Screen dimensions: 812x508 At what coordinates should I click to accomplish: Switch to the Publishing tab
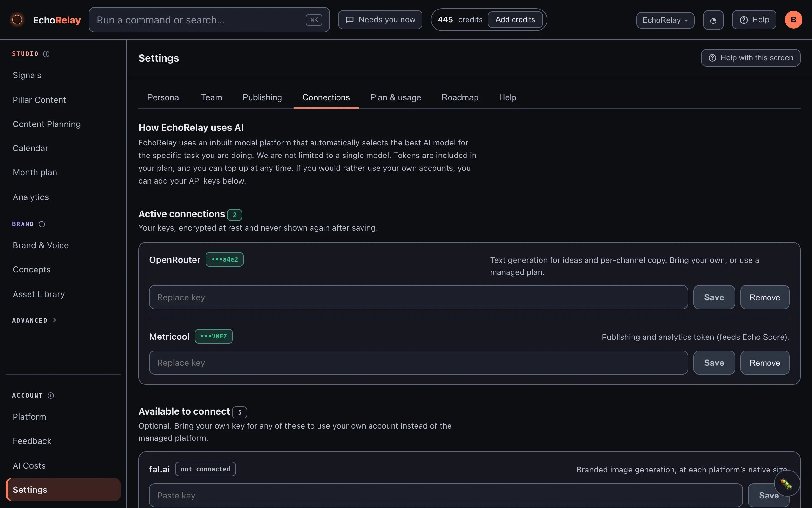point(262,97)
